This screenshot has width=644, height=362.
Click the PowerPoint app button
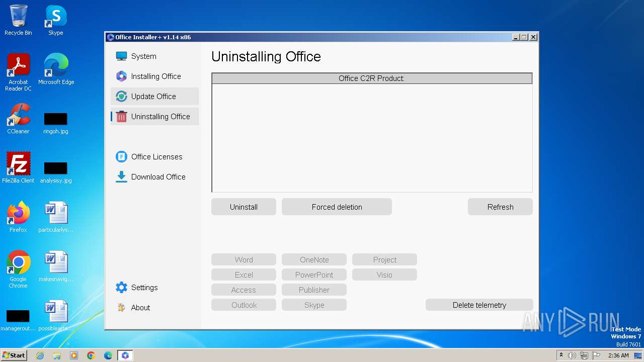click(x=314, y=275)
